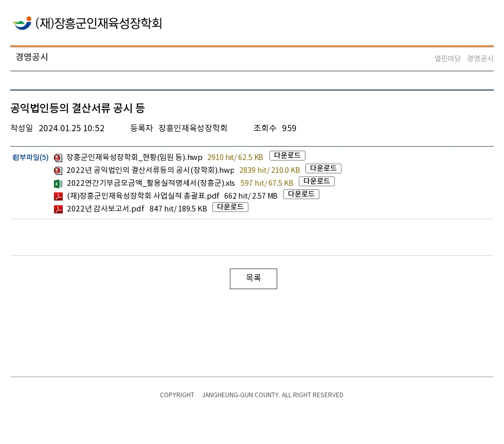Click the PDF icon beside 2022년 감사보고서.pdf
504x444 pixels.
(x=58, y=209)
